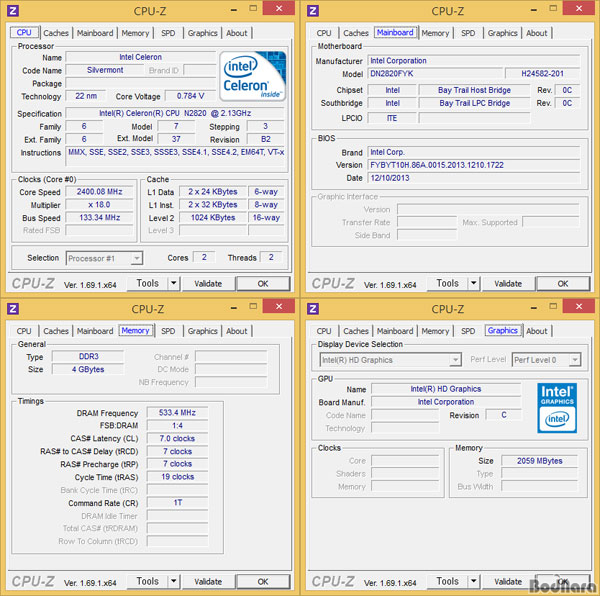Expand the Intel(R) HD Graphics display device dropdown

455,360
